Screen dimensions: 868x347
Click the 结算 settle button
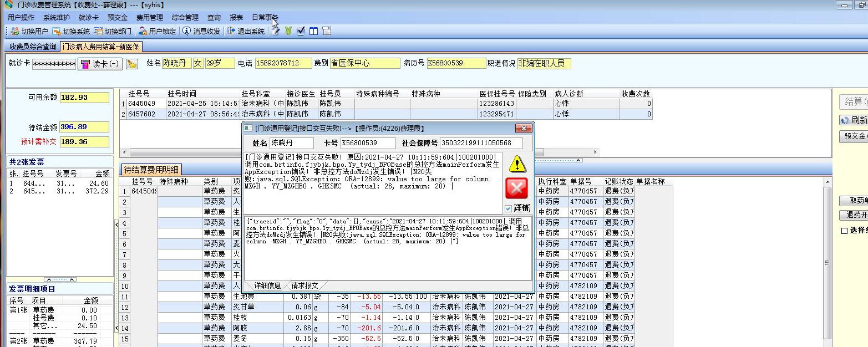[853, 101]
